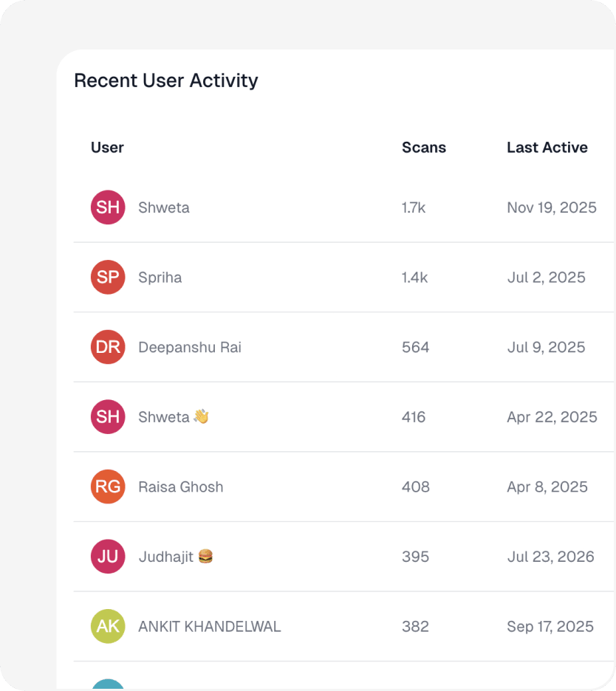
Task: Click the RG avatar for Raisa Ghosh
Action: [x=108, y=487]
